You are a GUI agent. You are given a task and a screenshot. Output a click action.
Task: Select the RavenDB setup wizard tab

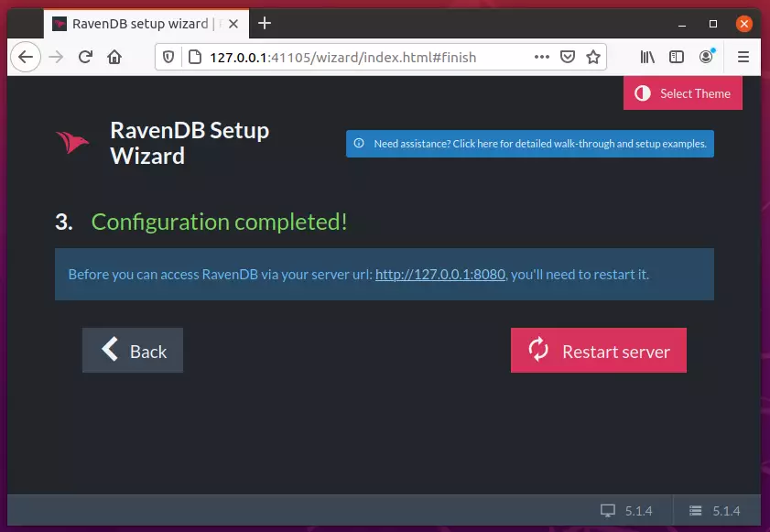tap(146, 24)
